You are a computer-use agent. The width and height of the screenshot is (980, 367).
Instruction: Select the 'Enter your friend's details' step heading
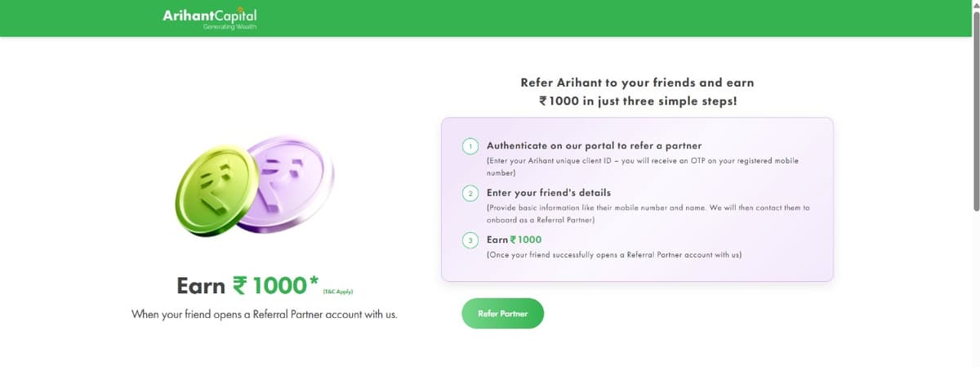tap(549, 193)
